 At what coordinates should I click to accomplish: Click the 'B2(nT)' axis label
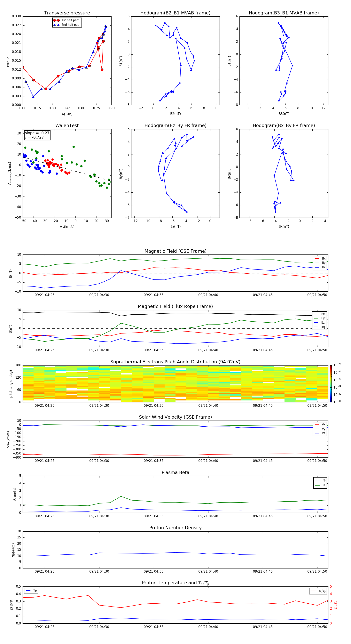[x=175, y=114]
